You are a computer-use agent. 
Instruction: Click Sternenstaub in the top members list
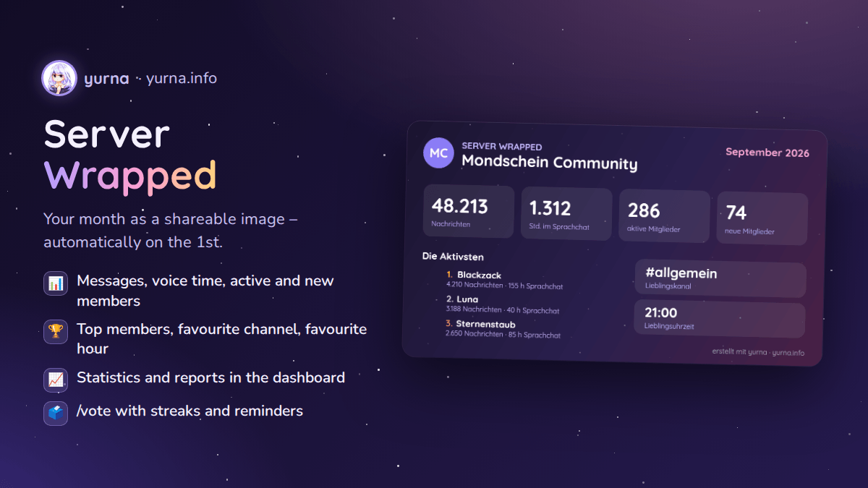pos(485,325)
